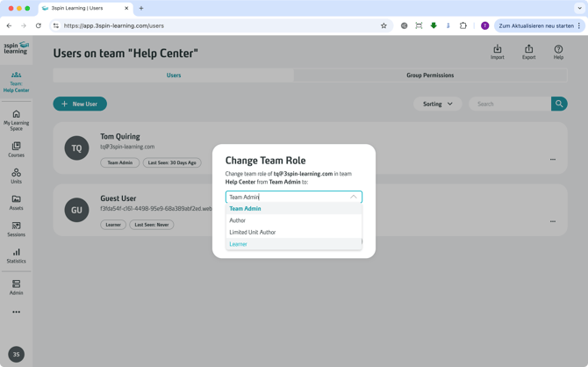
Task: Open Courses in the left sidebar
Action: click(x=16, y=149)
